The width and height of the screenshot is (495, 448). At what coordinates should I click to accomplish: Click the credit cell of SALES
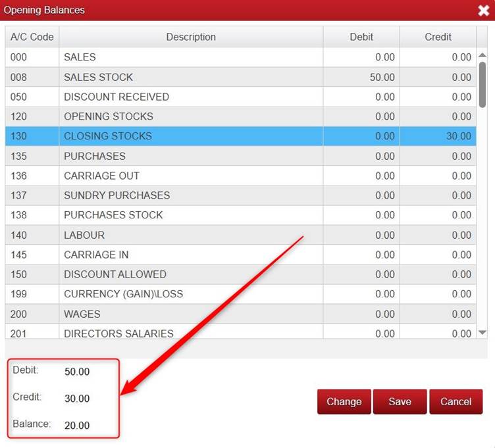coord(438,57)
